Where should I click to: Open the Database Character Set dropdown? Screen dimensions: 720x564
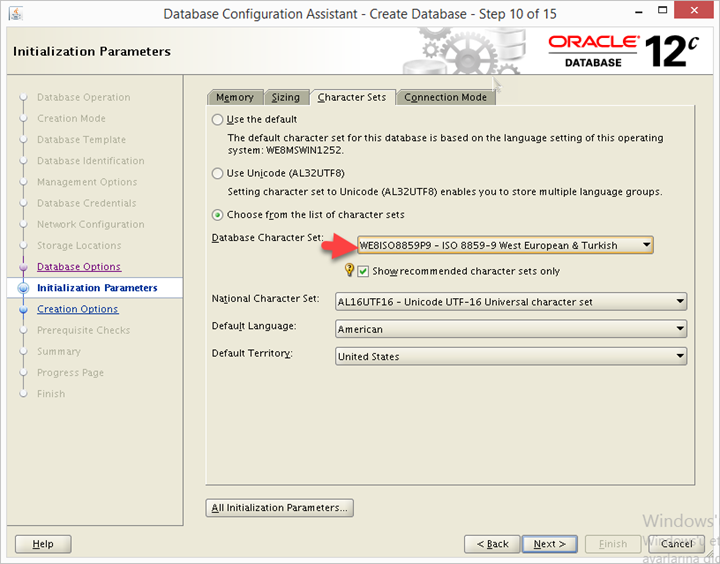coord(505,245)
